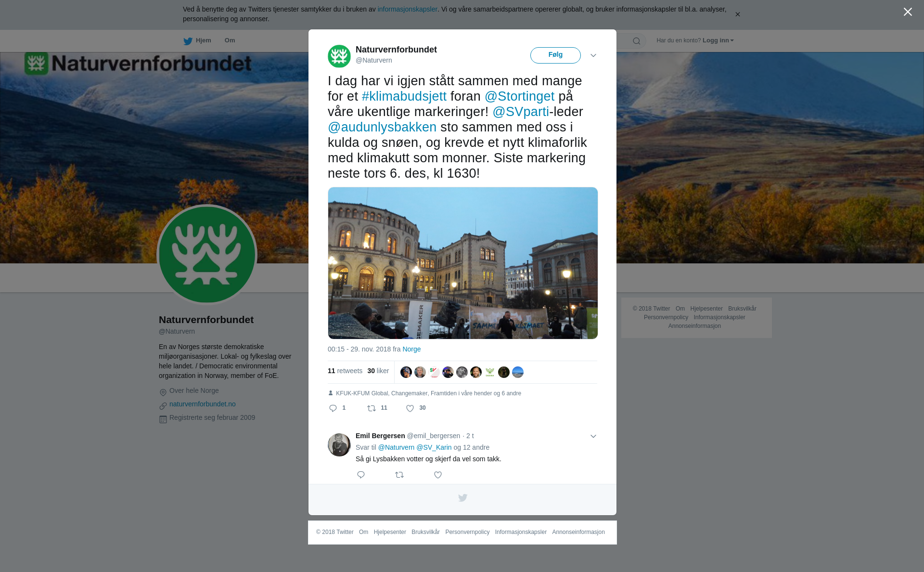
Task: Open Naturvernforbundet avatar in tweet header
Action: (339, 56)
